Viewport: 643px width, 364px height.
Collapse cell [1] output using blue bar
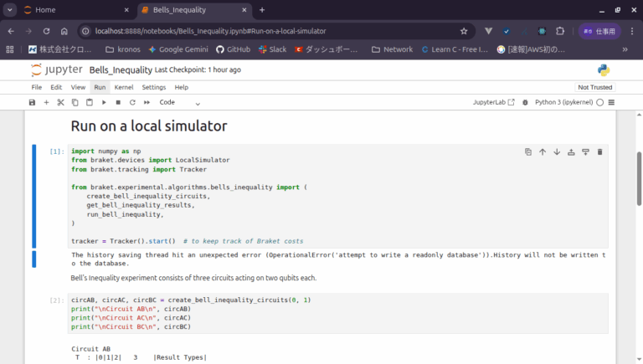[x=34, y=259]
